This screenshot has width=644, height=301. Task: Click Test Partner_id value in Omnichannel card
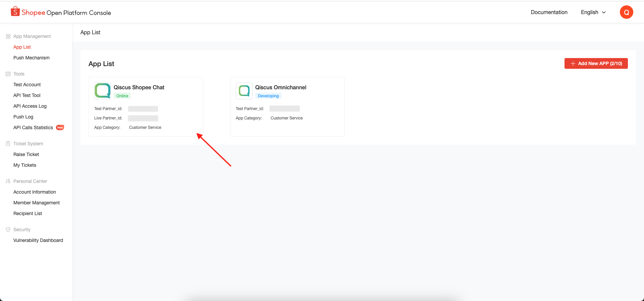coord(285,109)
